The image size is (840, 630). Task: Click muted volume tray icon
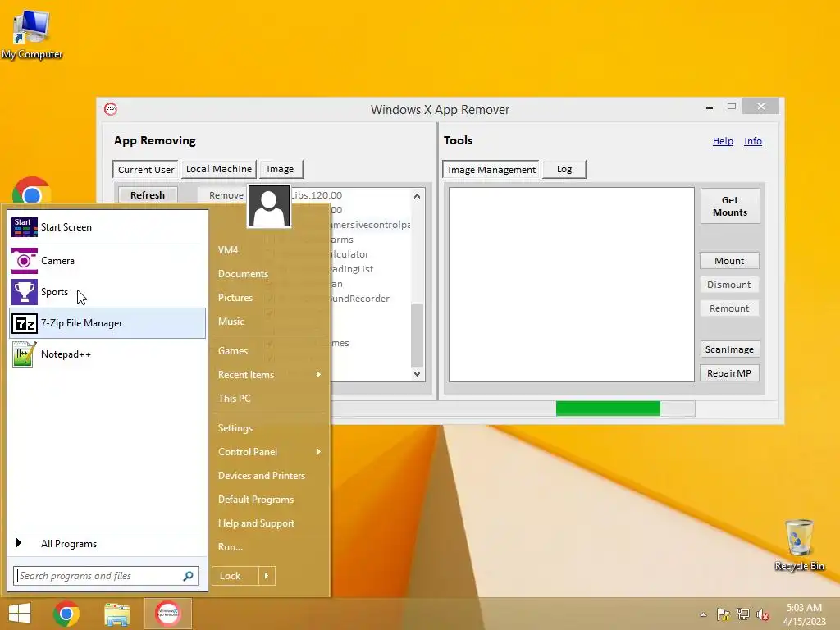pyautogui.click(x=762, y=614)
